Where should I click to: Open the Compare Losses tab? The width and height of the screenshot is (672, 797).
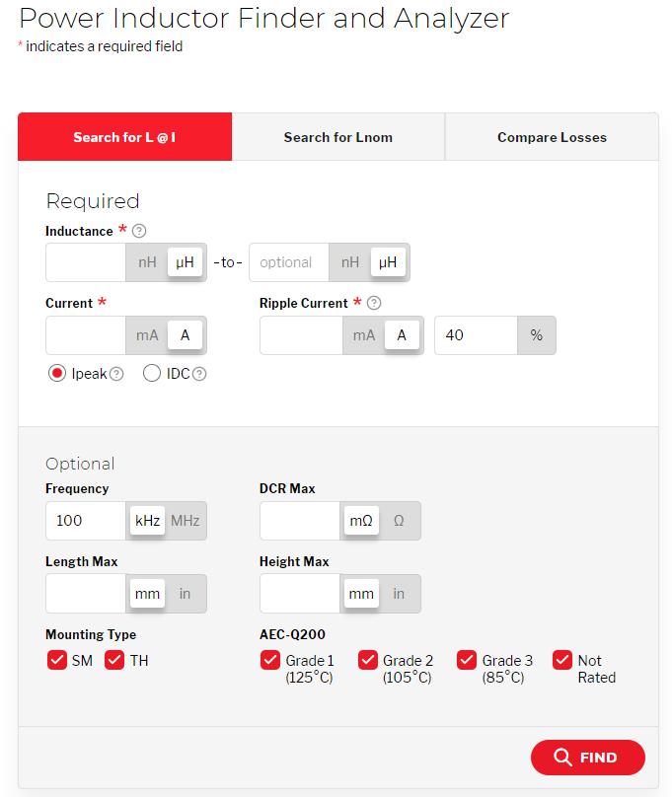[552, 137]
